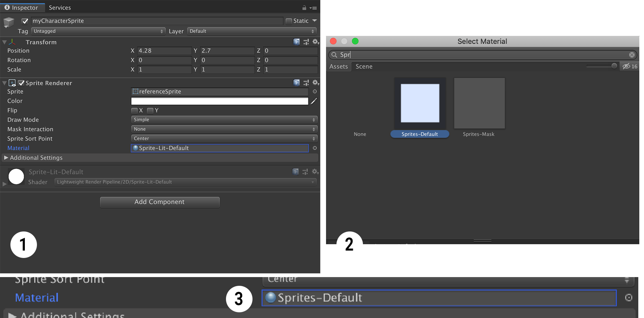Open the Transform help documentation icon
Image resolution: width=644 pixels, height=318 pixels.
(296, 42)
